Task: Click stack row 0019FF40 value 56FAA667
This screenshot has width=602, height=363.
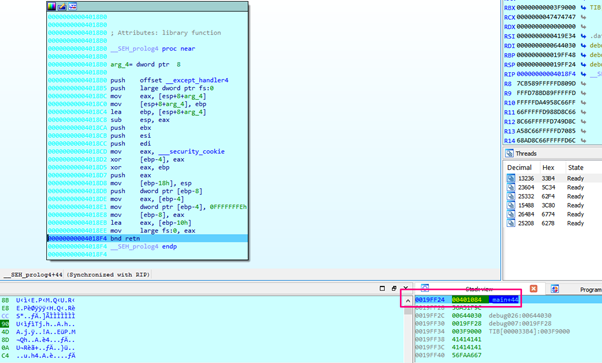Action: coord(466,355)
